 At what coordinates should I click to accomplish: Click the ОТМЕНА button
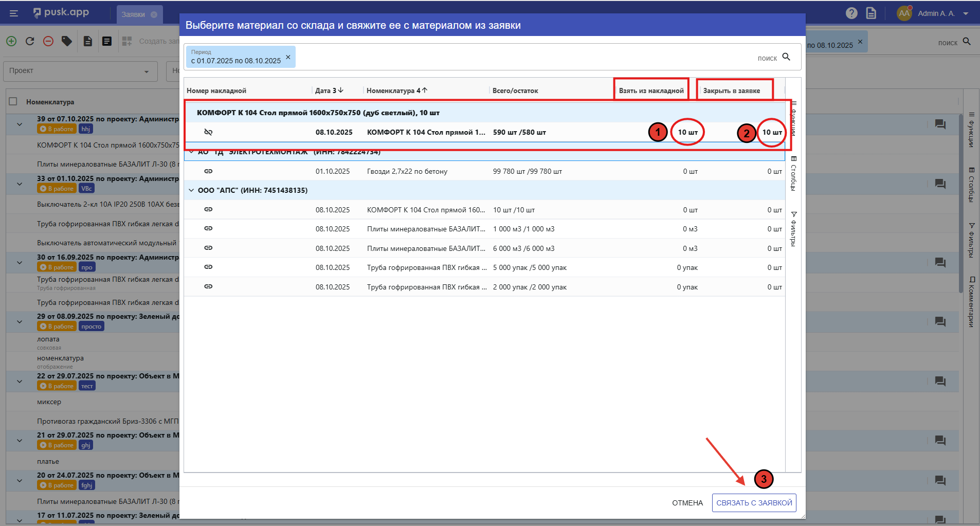pos(687,503)
